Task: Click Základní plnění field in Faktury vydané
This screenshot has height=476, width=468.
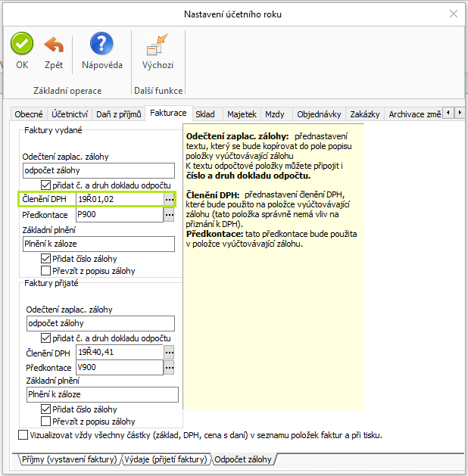Action: point(98,244)
